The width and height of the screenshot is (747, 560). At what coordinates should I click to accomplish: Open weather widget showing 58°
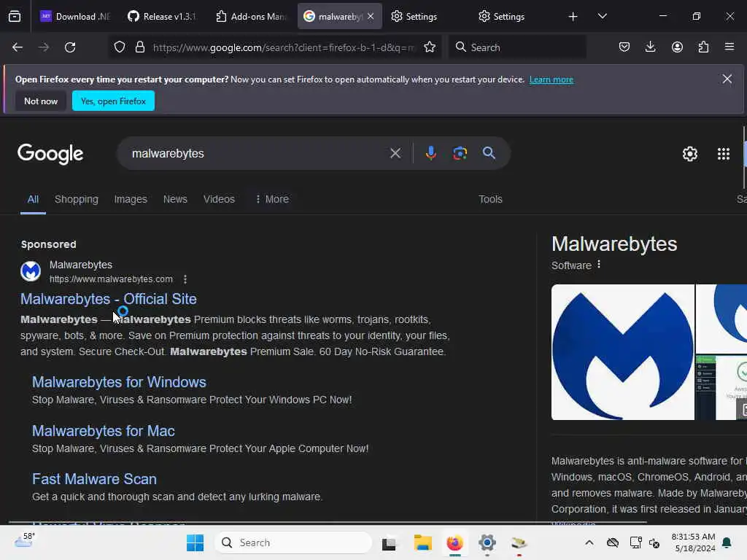24,542
